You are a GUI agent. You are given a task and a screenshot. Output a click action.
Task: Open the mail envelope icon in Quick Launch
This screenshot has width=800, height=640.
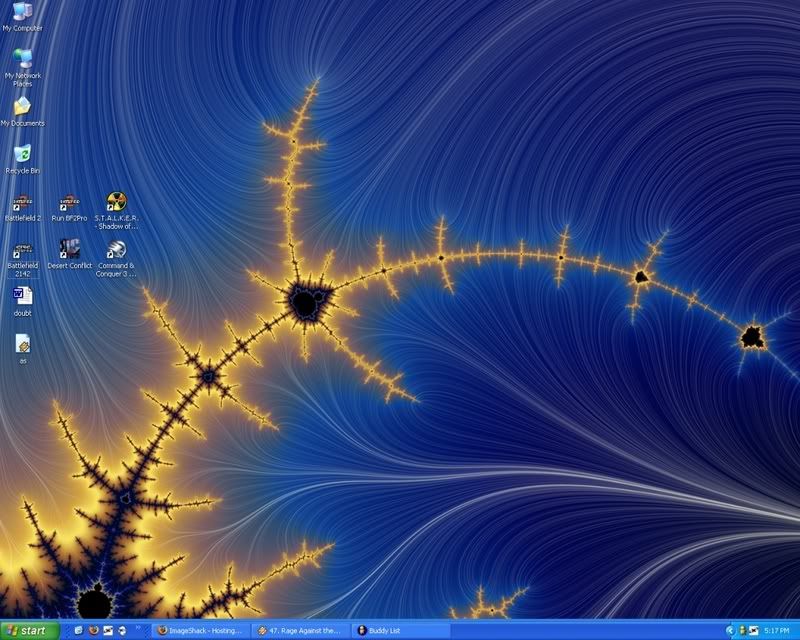[x=108, y=630]
